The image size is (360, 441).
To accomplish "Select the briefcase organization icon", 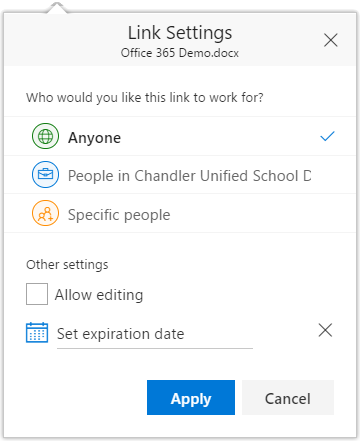I will [x=45, y=174].
